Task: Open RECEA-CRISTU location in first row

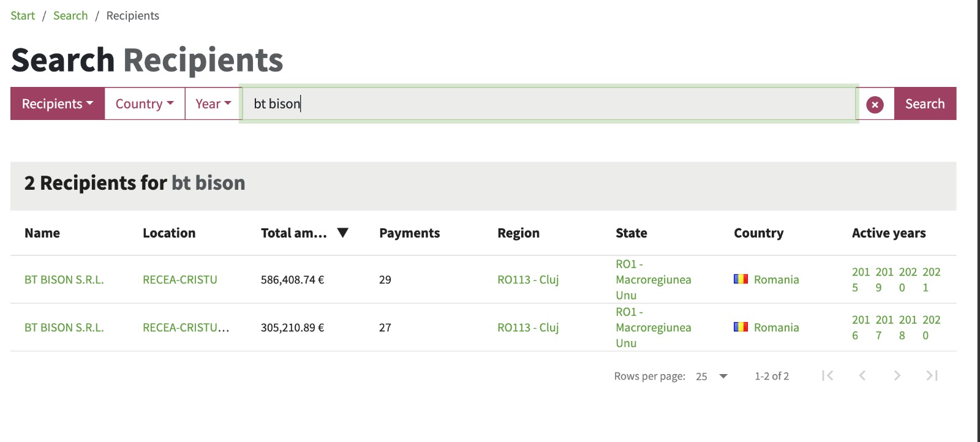Action: coord(180,280)
